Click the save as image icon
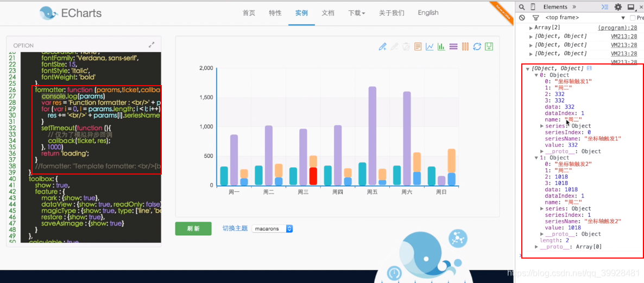This screenshot has width=644, height=283. point(489,46)
